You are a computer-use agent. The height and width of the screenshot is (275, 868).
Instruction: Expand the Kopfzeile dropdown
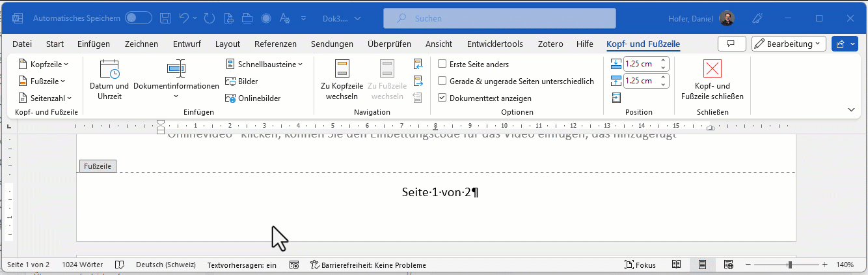coord(44,65)
